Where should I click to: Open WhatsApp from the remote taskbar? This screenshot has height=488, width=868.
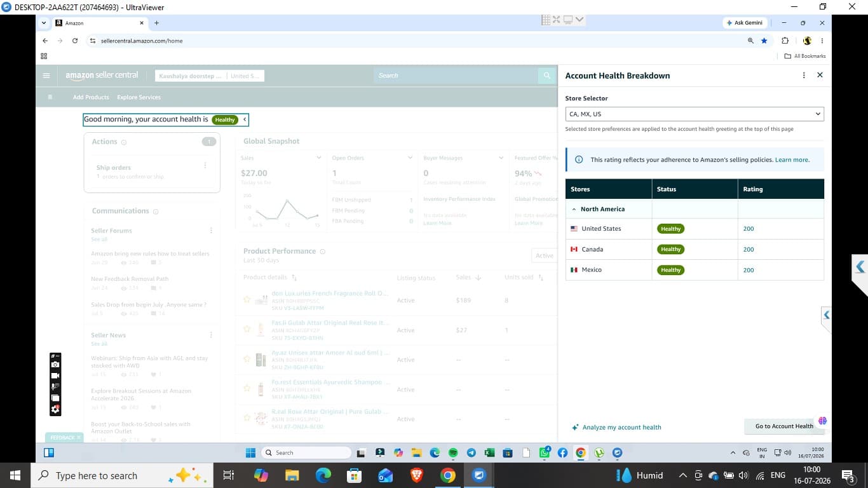coord(545,452)
